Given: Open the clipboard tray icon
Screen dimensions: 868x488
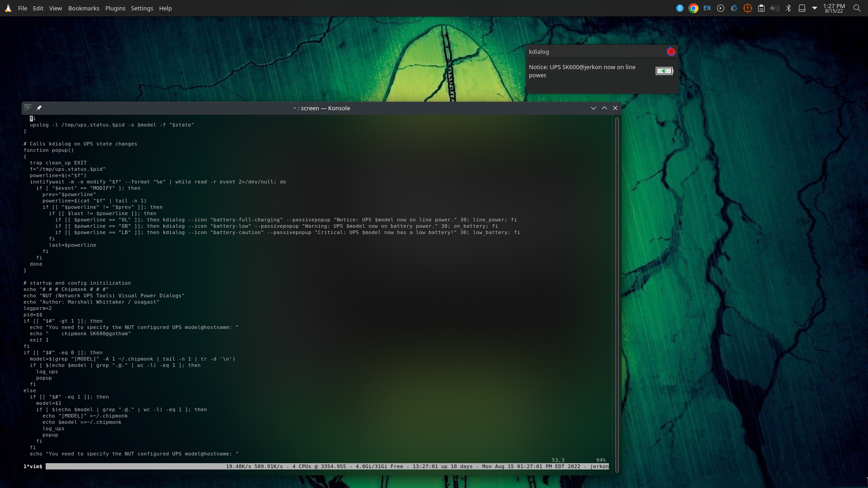Looking at the screenshot, I should tap(761, 8).
